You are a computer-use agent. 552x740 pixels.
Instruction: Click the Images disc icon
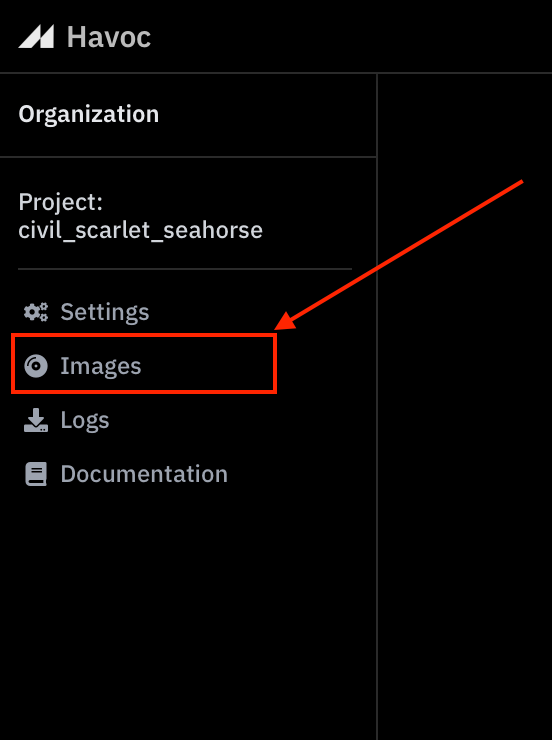pos(36,366)
